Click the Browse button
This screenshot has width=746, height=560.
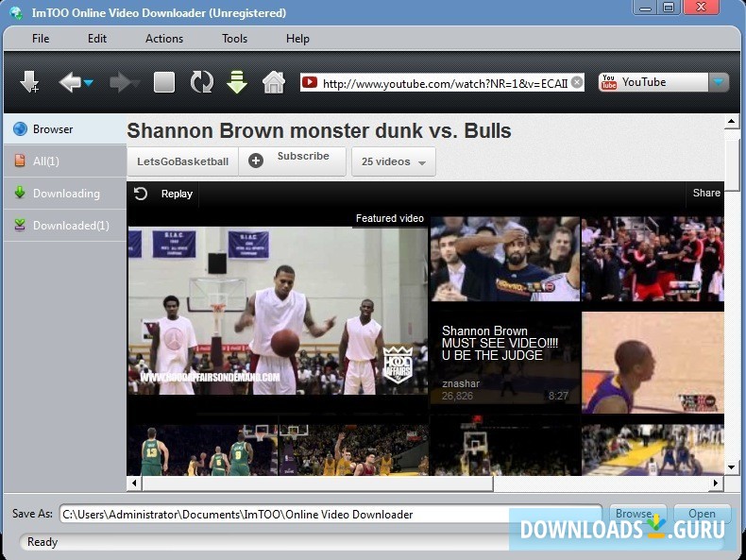tap(638, 514)
